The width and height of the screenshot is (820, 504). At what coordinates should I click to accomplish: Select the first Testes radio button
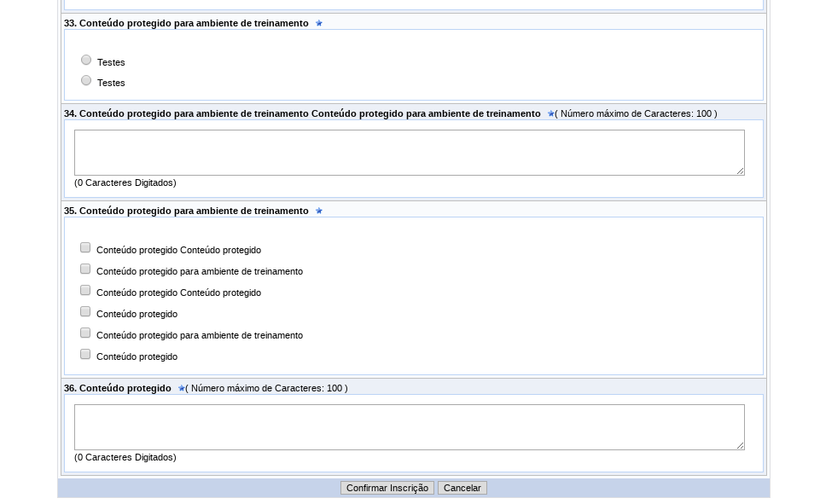(x=85, y=59)
